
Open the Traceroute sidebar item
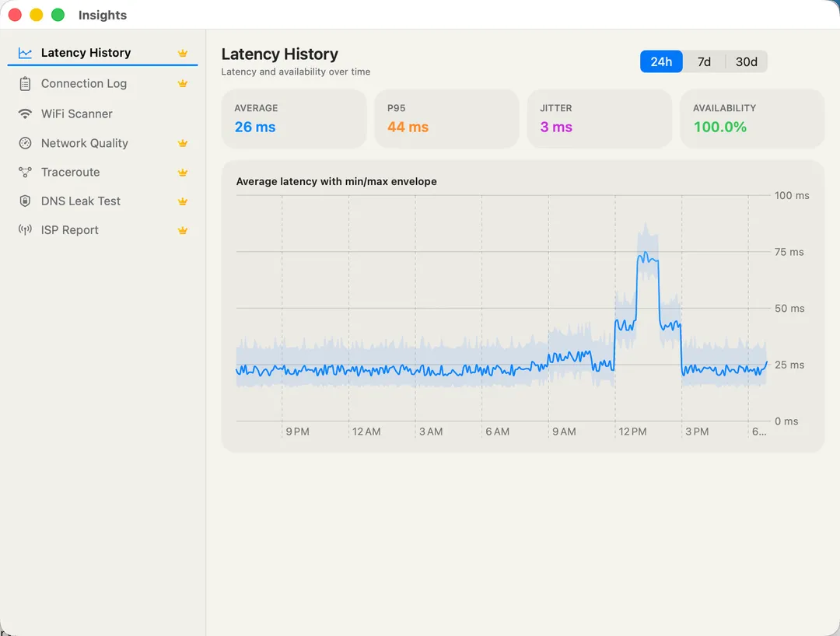pyautogui.click(x=103, y=172)
